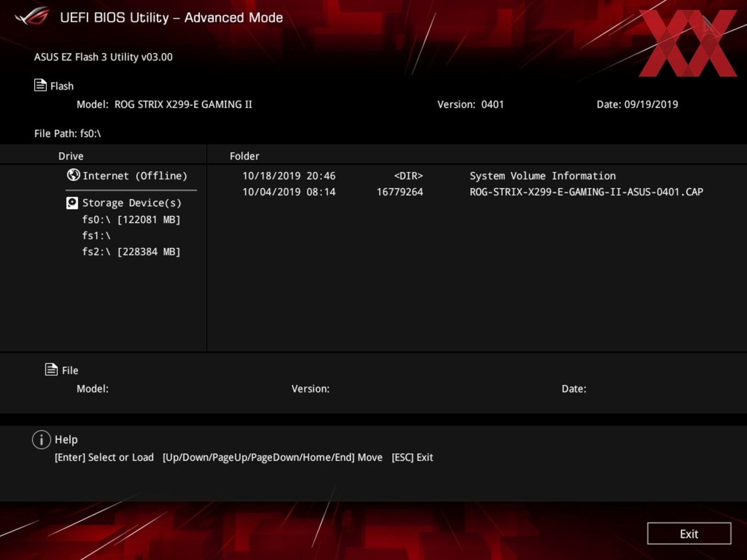Click Model ROG STRIX X299-E GAMING II text
This screenshot has width=747, height=560.
164,104
